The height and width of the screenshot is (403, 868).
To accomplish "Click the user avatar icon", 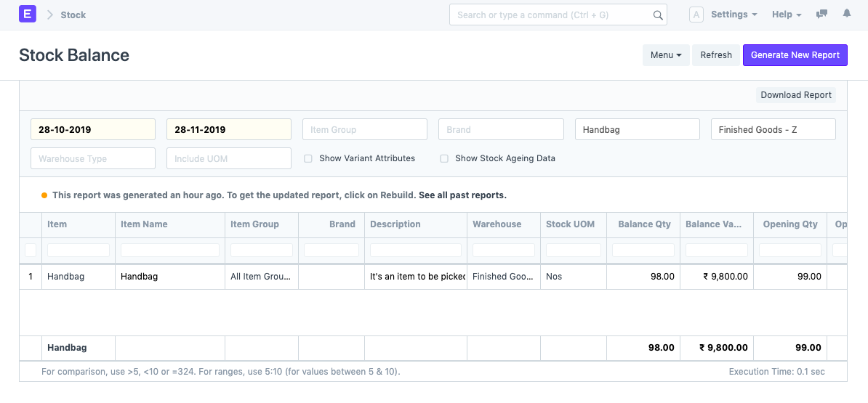I will [x=696, y=15].
